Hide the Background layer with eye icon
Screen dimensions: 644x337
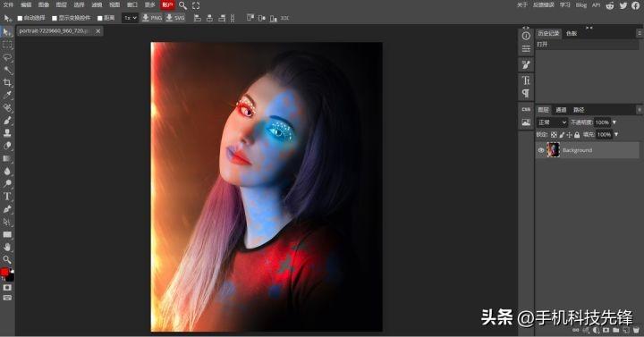pos(541,150)
